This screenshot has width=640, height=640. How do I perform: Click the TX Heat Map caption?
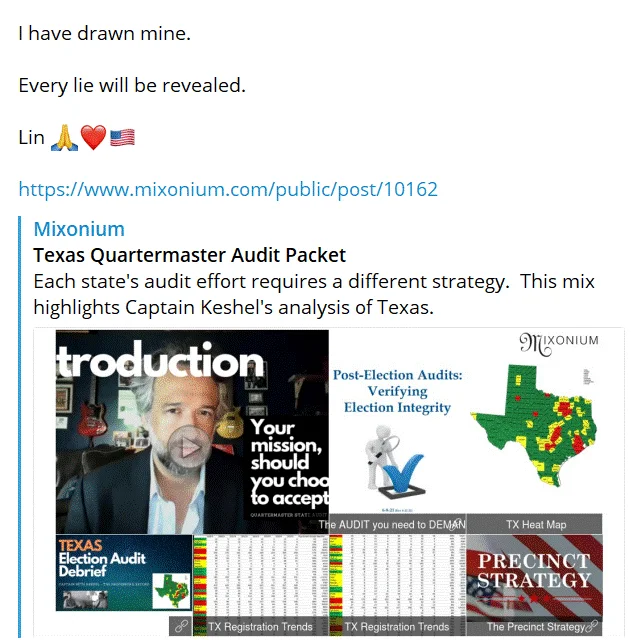(x=536, y=524)
